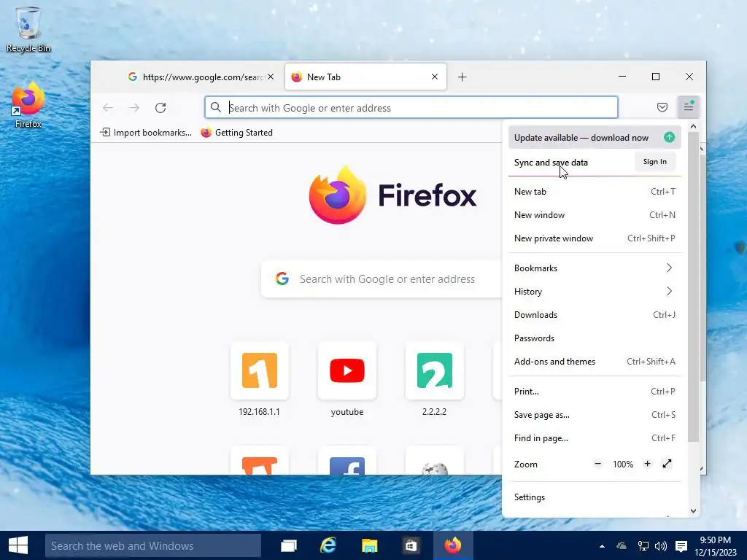Open the Action Center notifications icon
This screenshot has height=560, width=747.
[681, 546]
